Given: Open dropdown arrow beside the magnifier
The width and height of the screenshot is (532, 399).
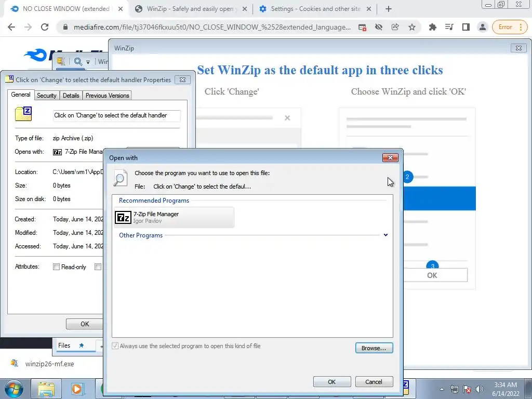Looking at the screenshot, I should coord(88,62).
